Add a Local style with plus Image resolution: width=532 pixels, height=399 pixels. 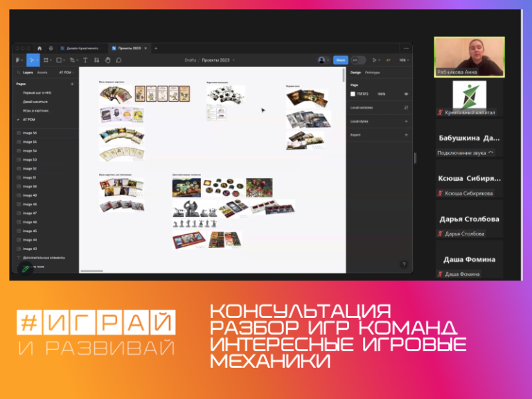click(x=406, y=121)
